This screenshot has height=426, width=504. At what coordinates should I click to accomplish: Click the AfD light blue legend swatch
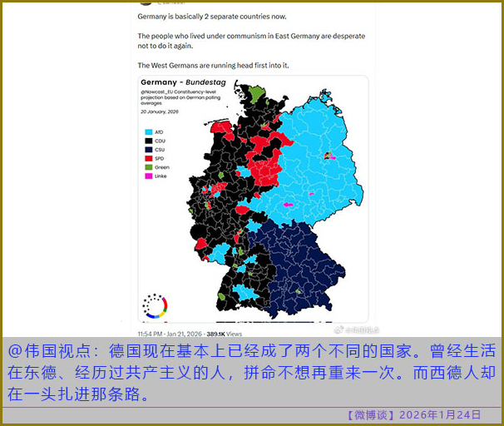pos(147,131)
